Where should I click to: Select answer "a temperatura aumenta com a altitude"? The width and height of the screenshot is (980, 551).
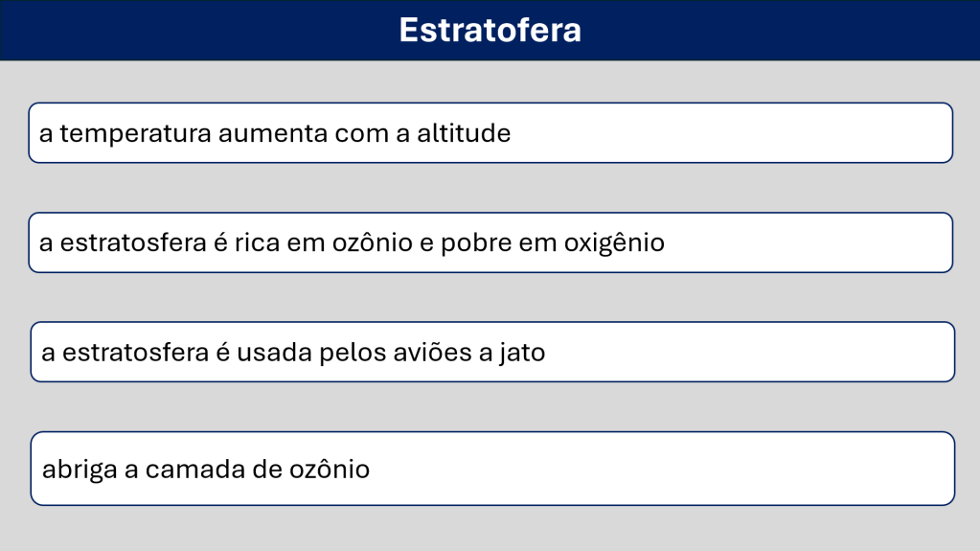(490, 133)
